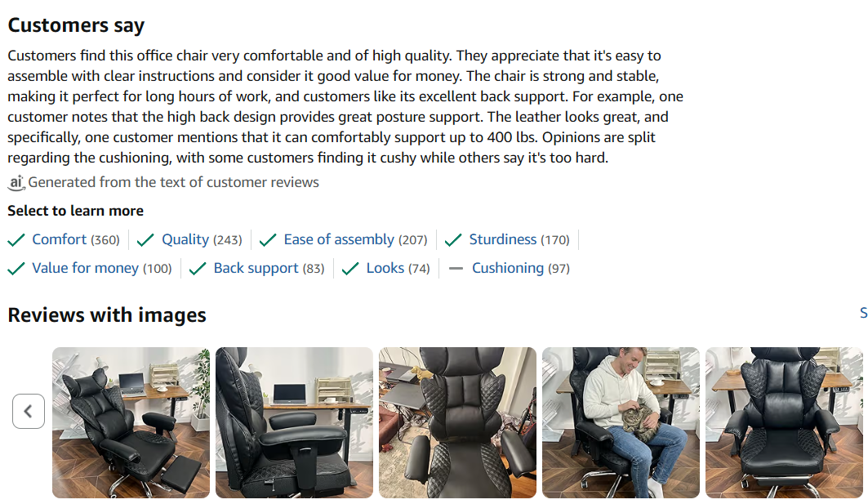868x504 pixels.
Task: Click the checkmark beside Ease of assembly
Action: (268, 239)
